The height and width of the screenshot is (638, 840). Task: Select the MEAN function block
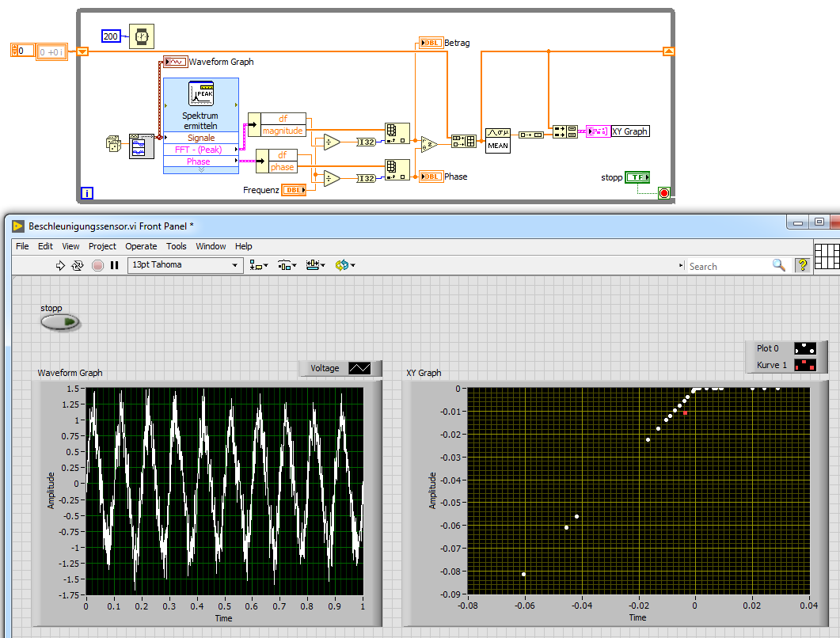498,140
